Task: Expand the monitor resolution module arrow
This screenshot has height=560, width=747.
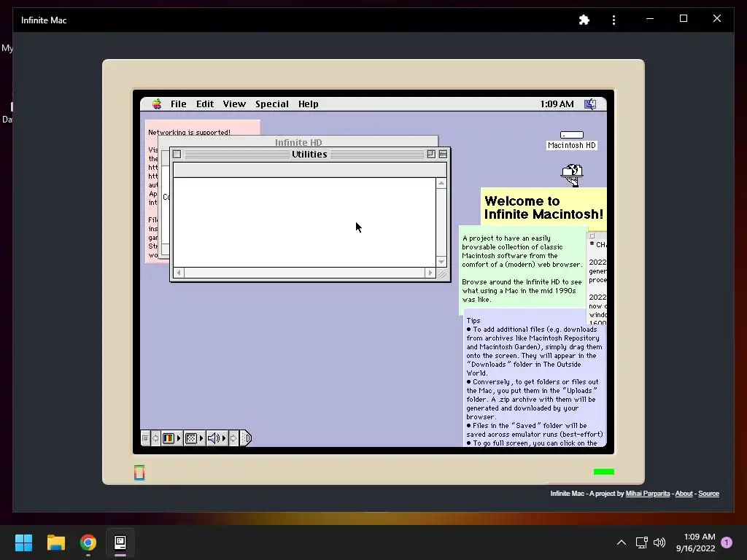Action: pyautogui.click(x=201, y=438)
